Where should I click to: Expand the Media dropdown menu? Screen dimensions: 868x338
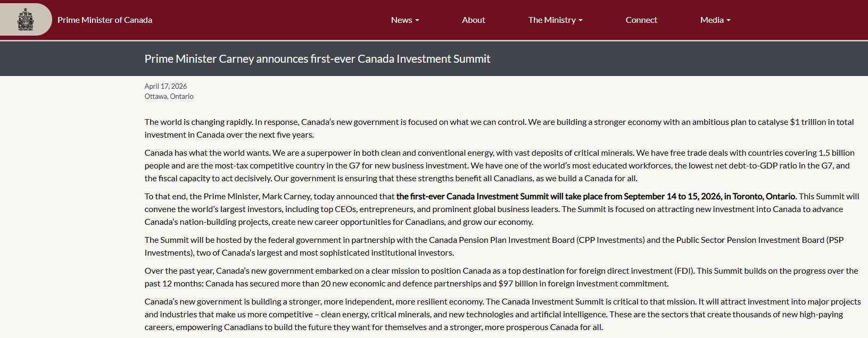pyautogui.click(x=712, y=20)
